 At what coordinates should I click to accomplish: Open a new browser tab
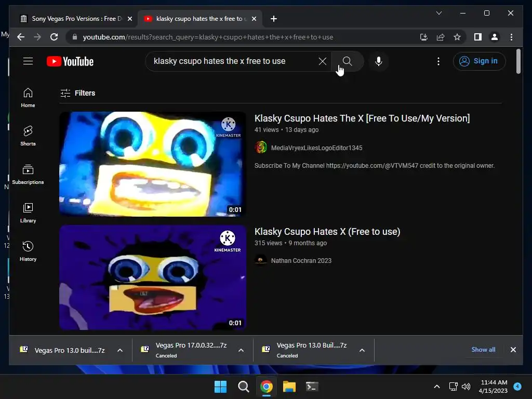click(x=273, y=19)
